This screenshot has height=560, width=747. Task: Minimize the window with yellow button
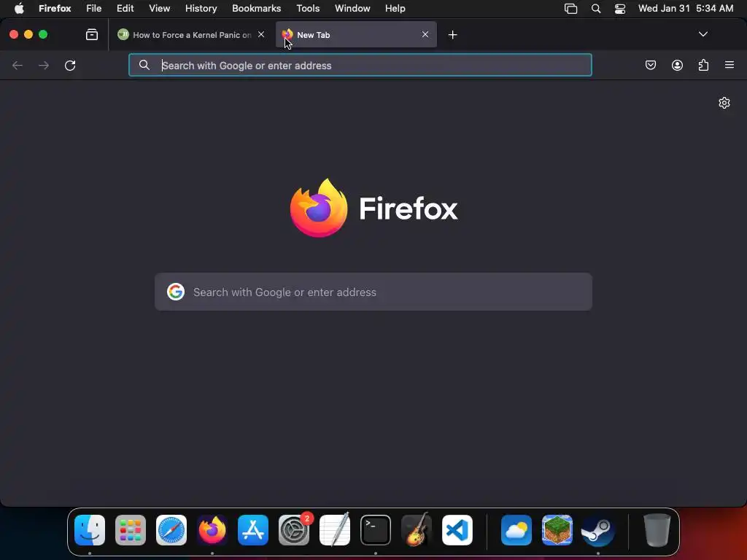[28, 34]
